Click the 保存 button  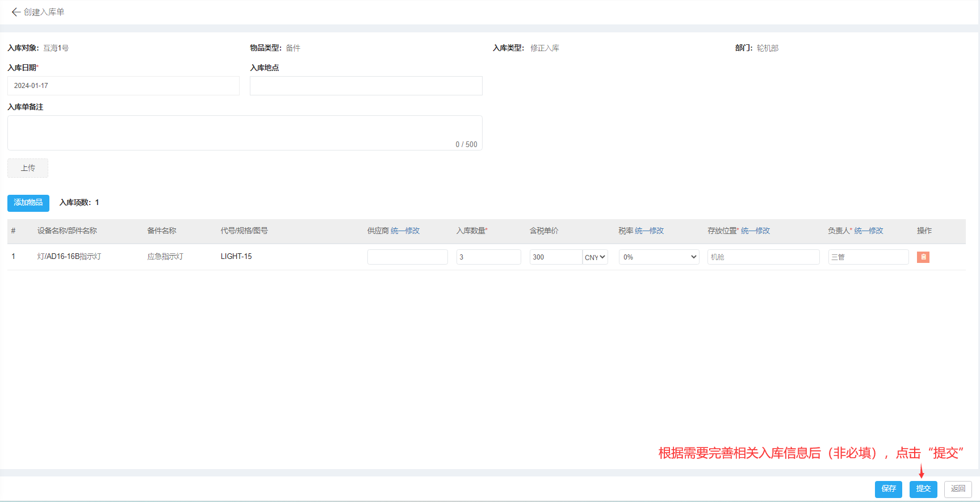889,489
